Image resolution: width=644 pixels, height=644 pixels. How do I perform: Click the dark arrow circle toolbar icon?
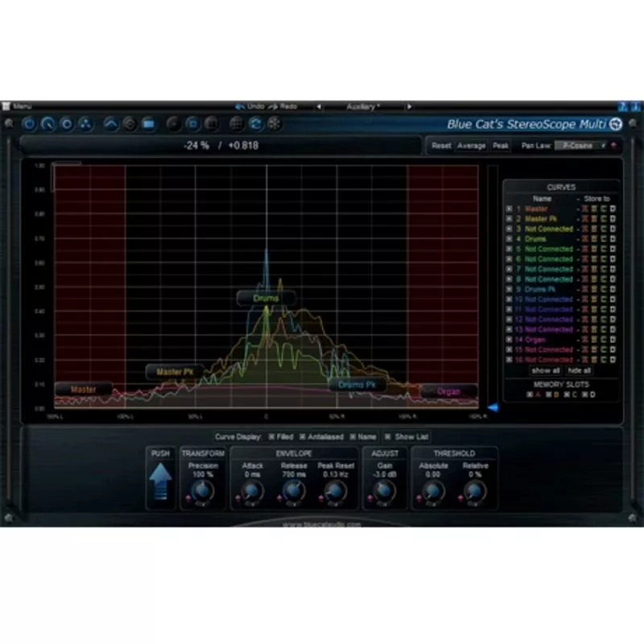(173, 124)
